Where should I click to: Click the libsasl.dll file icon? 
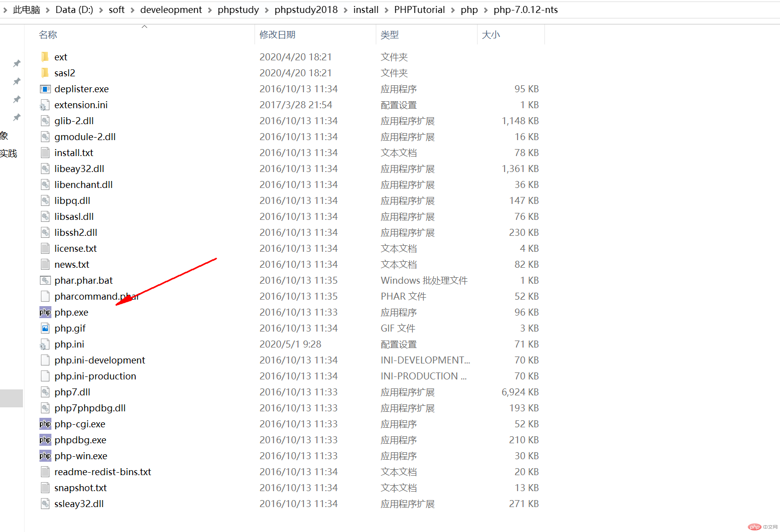(x=45, y=216)
